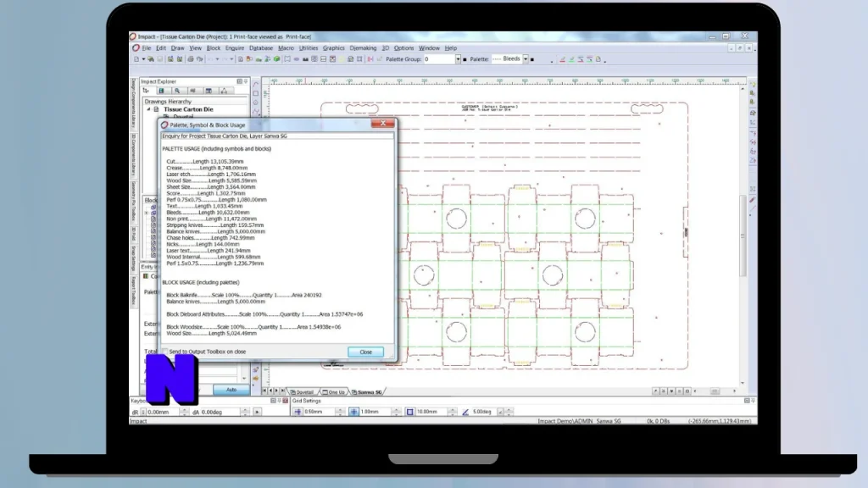The height and width of the screenshot is (488, 868).
Task: Click the grid icon before 1.00mm
Action: (x=353, y=412)
